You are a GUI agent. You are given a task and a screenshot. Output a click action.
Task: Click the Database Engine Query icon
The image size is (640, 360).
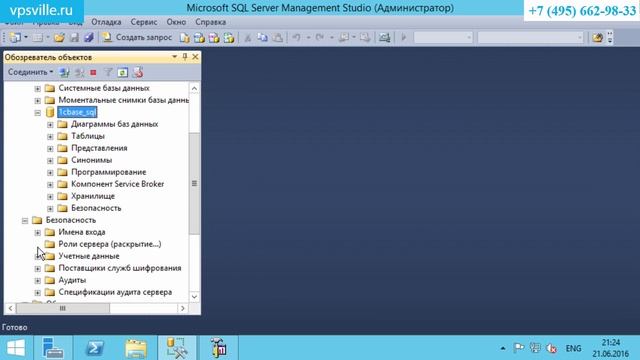184,38
